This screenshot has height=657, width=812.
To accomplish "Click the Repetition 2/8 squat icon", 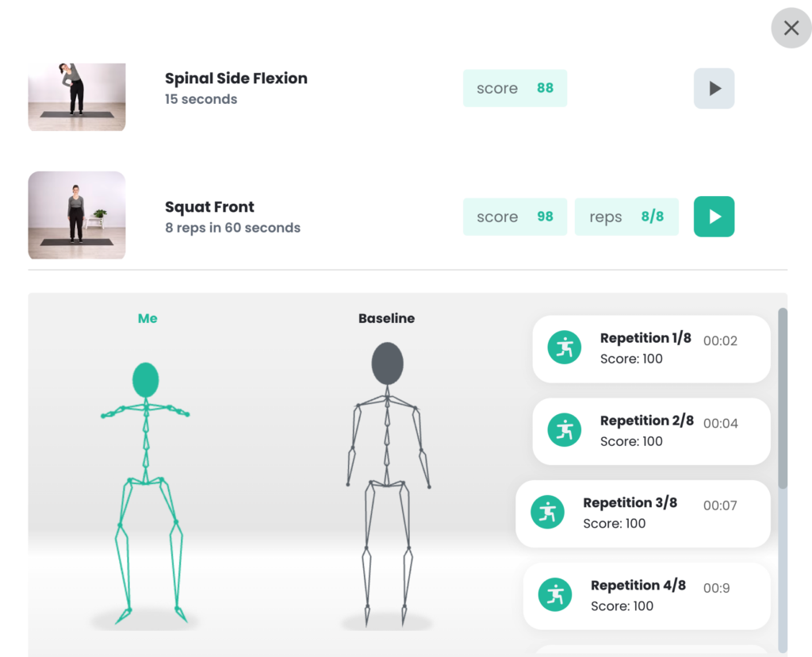I will (564, 430).
